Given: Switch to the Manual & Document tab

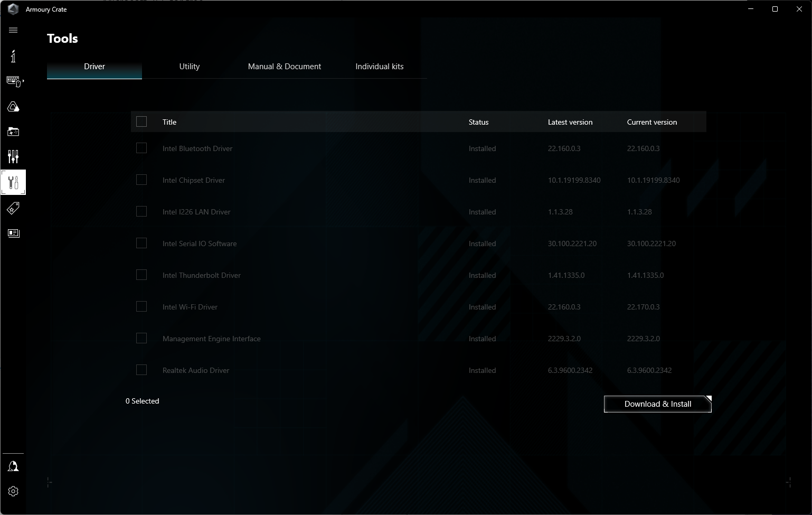Looking at the screenshot, I should tap(285, 67).
